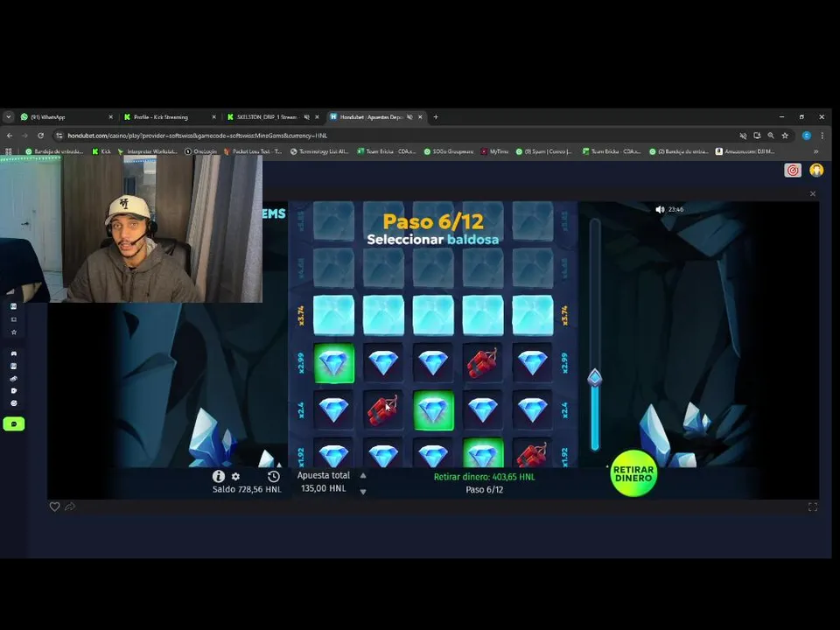Select rightmost ice tile in x3.74 row
The width and height of the screenshot is (840, 630).
(x=533, y=316)
